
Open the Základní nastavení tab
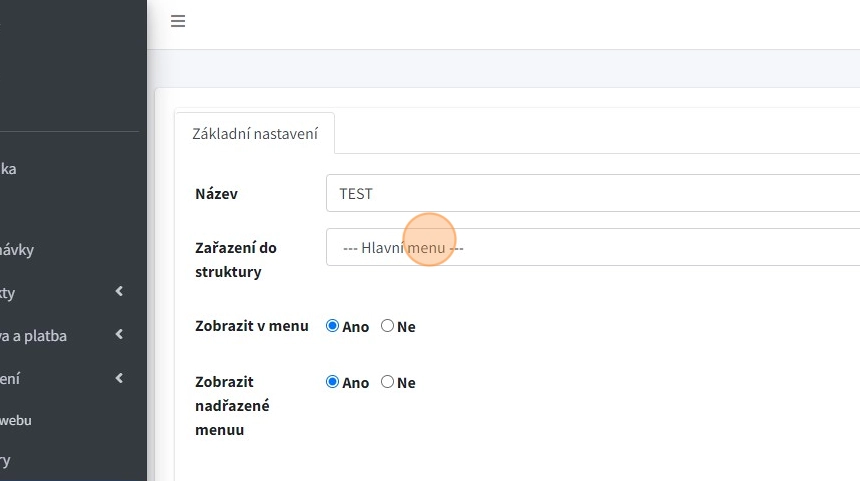[254, 133]
